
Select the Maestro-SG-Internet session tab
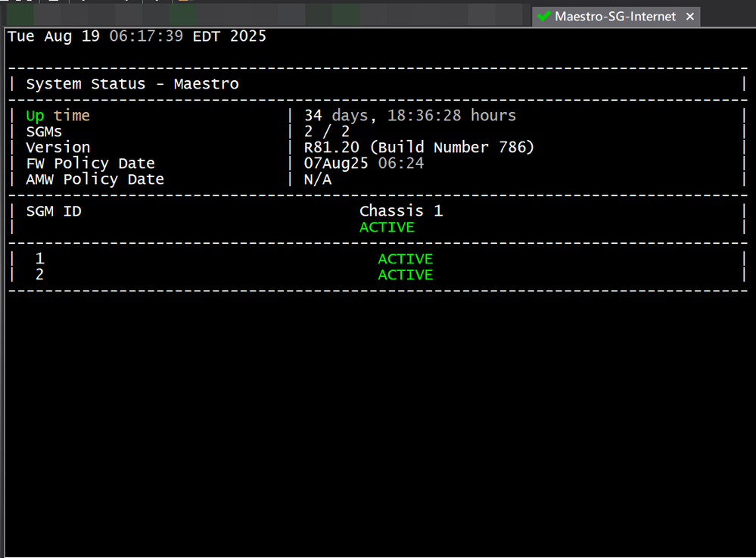pyautogui.click(x=616, y=17)
